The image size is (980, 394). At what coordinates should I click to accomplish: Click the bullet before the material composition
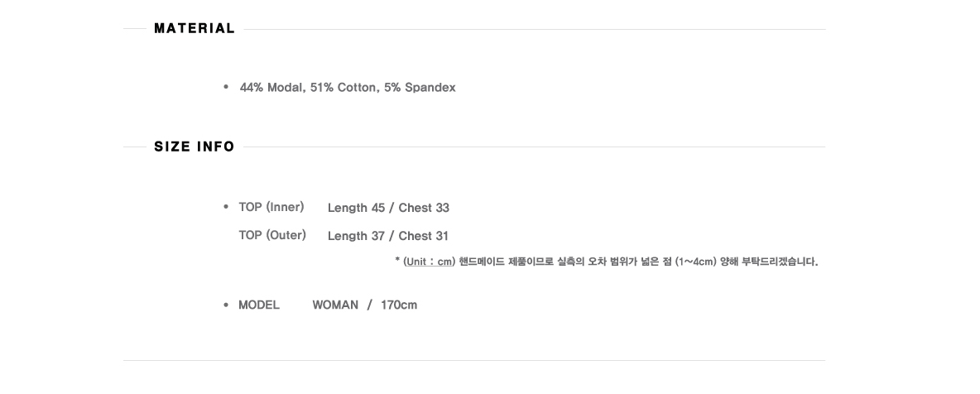click(226, 87)
